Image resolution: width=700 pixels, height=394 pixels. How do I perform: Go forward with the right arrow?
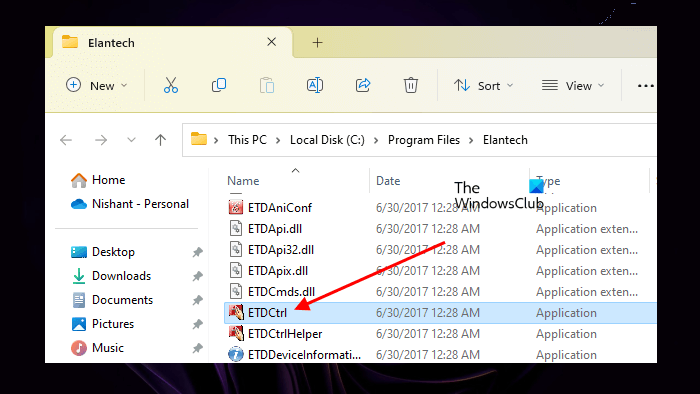point(101,140)
